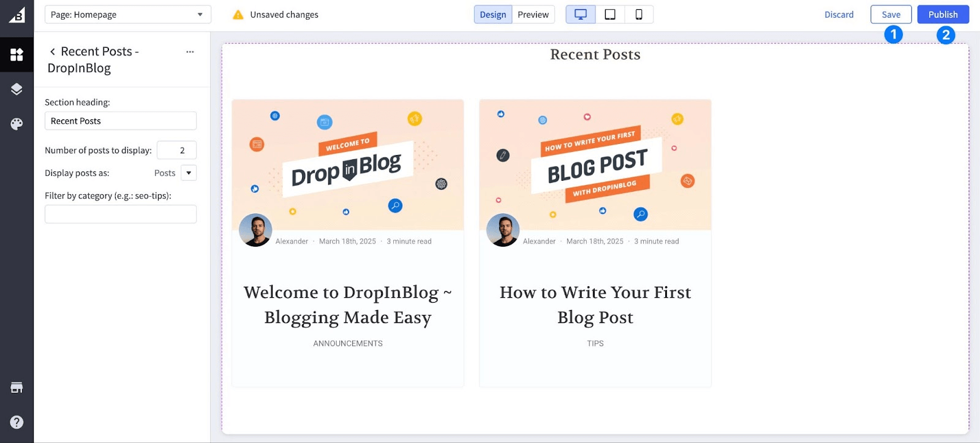Viewport: 980px width, 443px height.
Task: Switch to desktop viewport icon
Action: (581, 15)
